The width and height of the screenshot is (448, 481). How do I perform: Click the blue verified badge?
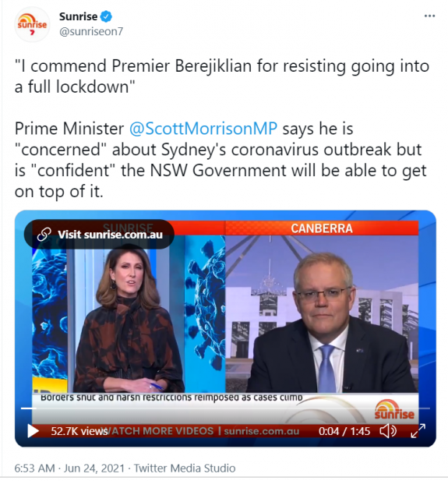click(106, 16)
